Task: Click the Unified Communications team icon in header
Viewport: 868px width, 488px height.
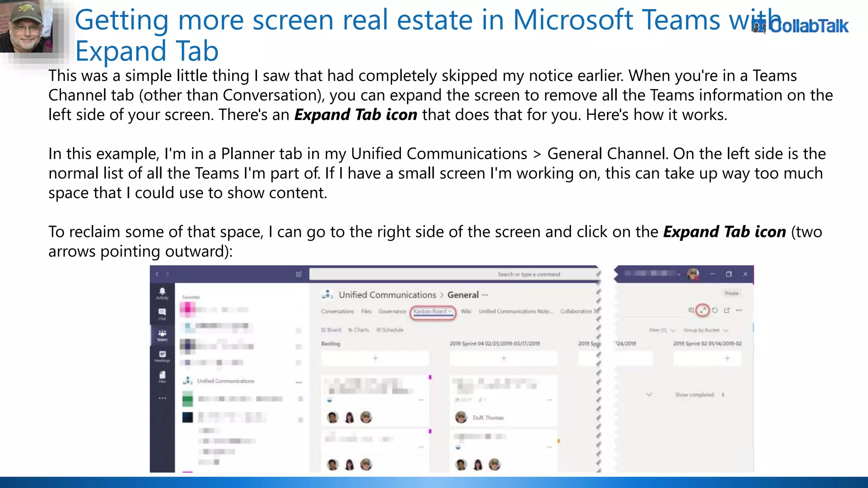Action: point(327,294)
